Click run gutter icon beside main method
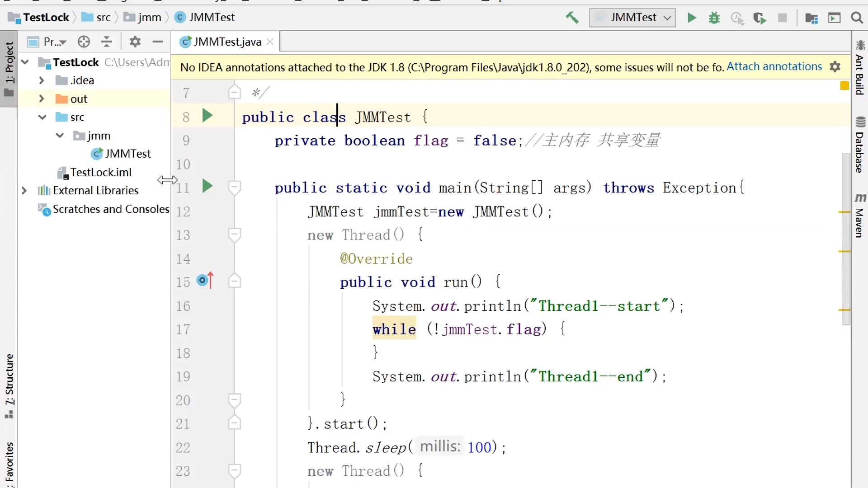This screenshot has height=488, width=868. coord(207,186)
